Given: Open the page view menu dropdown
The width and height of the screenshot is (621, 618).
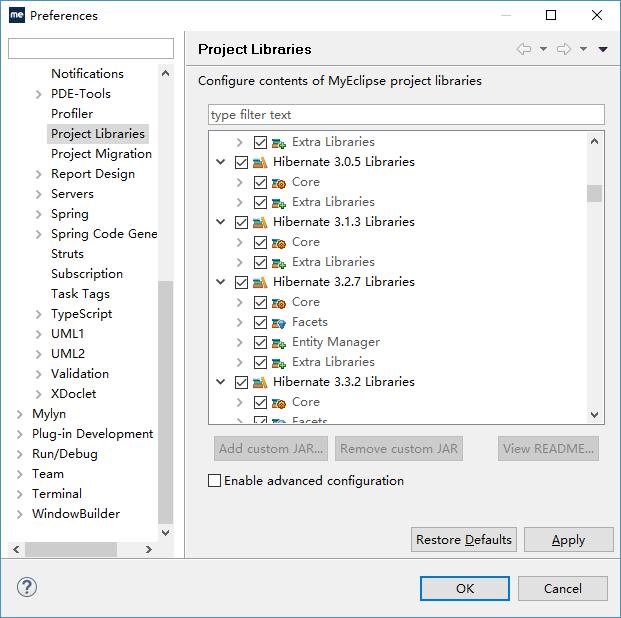Looking at the screenshot, I should coord(603,49).
